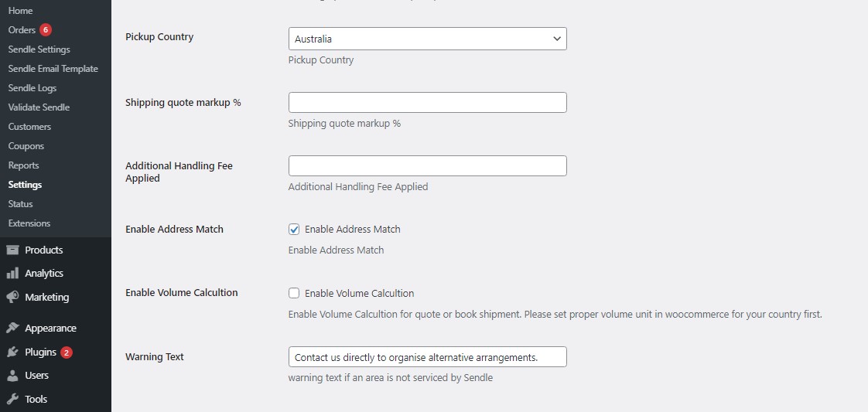Focus the Additional Handling Fee input
Viewport: 868px width, 412px height.
tap(427, 165)
